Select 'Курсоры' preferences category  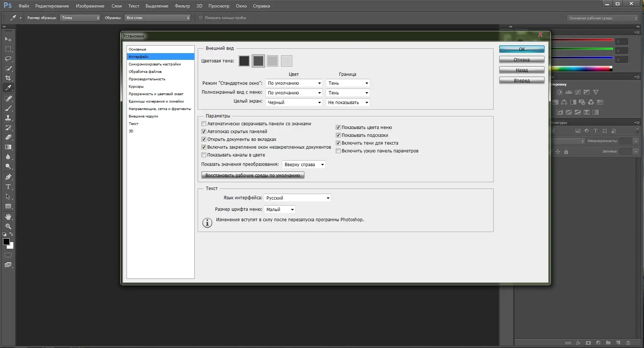pyautogui.click(x=160, y=87)
